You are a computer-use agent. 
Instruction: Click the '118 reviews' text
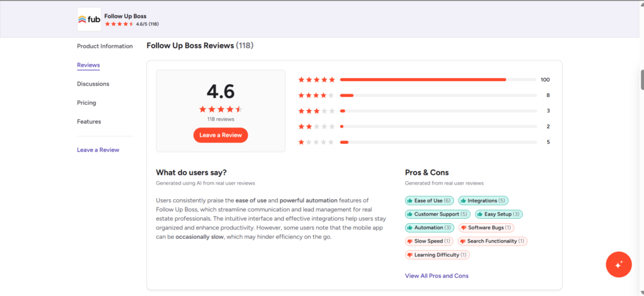[221, 119]
